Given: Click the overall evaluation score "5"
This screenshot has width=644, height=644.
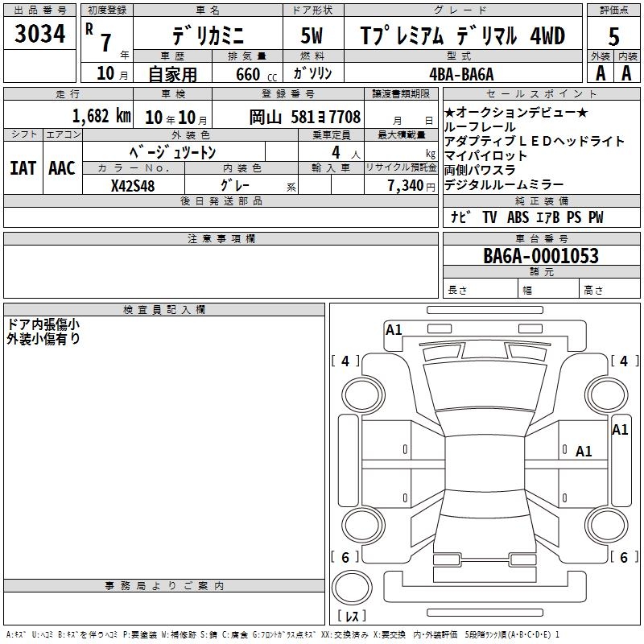Looking at the screenshot, I should pos(613,37).
